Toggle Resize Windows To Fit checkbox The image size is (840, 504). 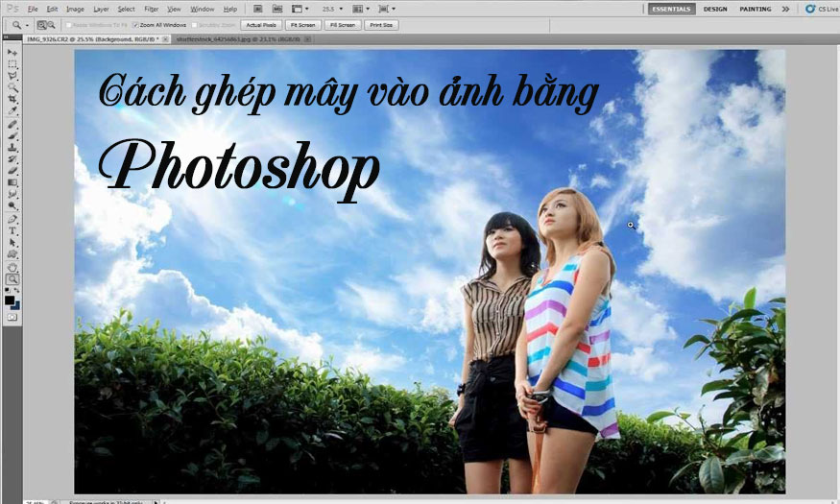(x=68, y=25)
